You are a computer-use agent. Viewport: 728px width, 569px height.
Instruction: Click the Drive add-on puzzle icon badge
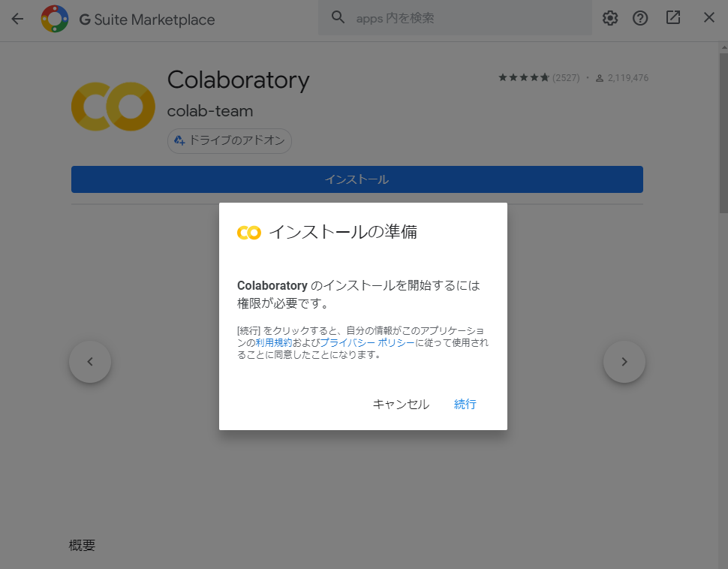178,140
